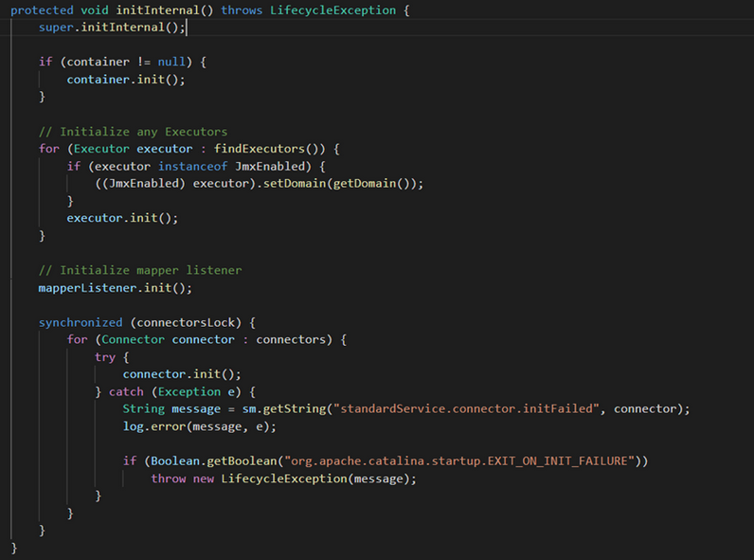
Task: Click the 'null' keyword in the container check
Action: [x=171, y=62]
